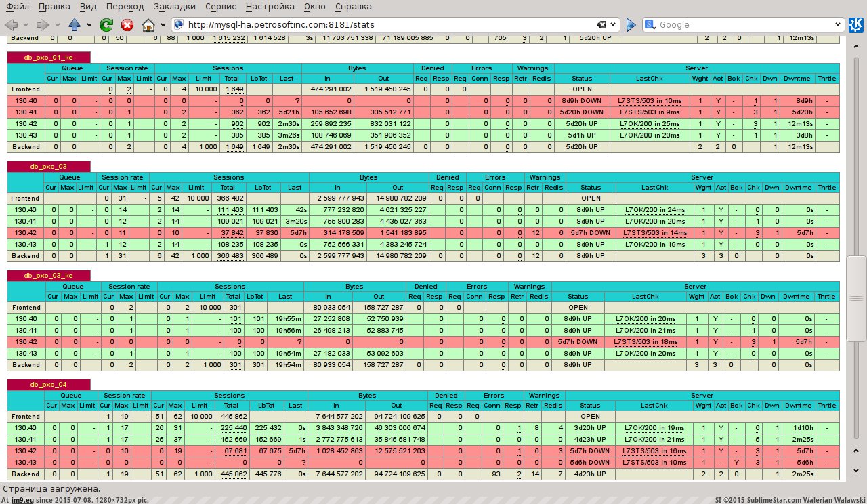Open the Файл menu
Viewport: 867px width, 504px height.
pos(18,7)
